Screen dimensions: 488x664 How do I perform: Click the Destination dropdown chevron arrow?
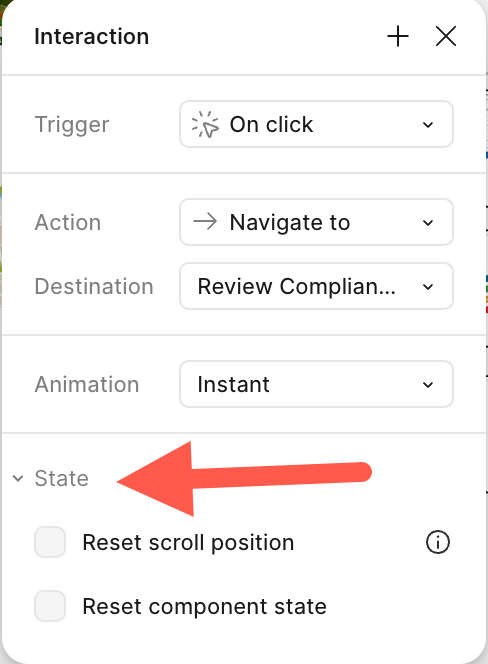(428, 287)
